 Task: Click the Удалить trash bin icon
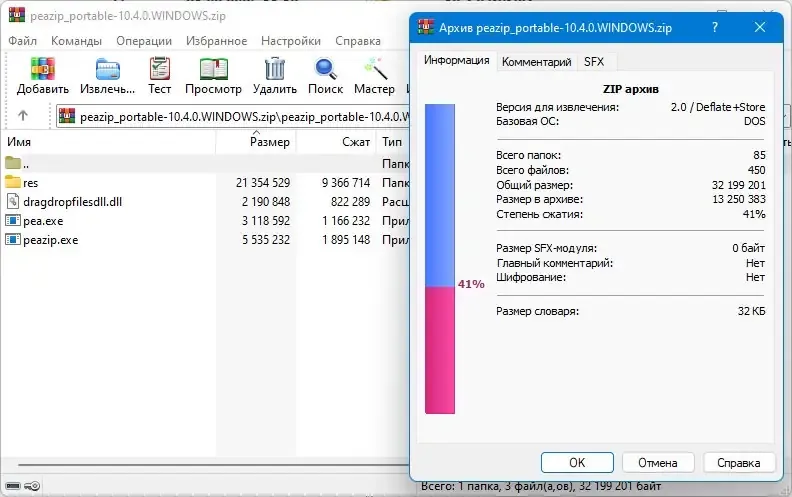tap(275, 69)
